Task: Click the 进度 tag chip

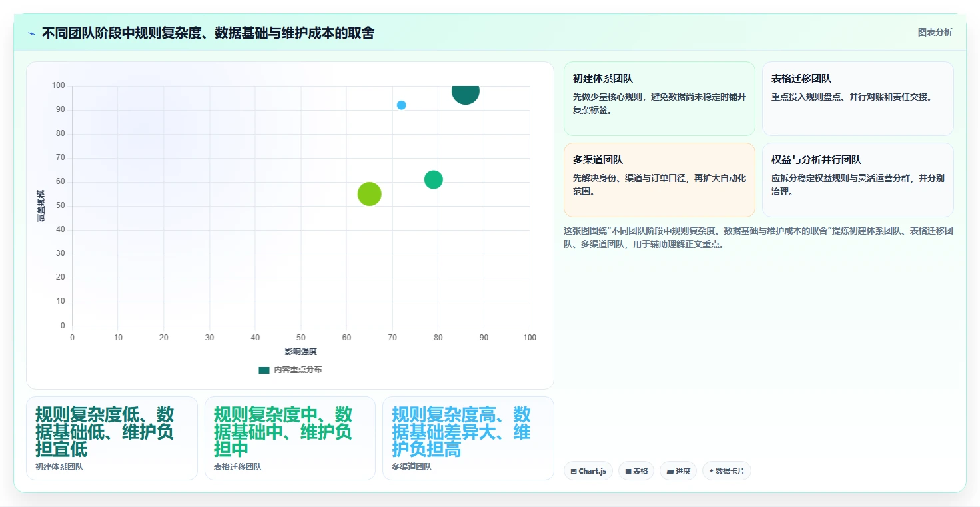Action: [x=678, y=471]
